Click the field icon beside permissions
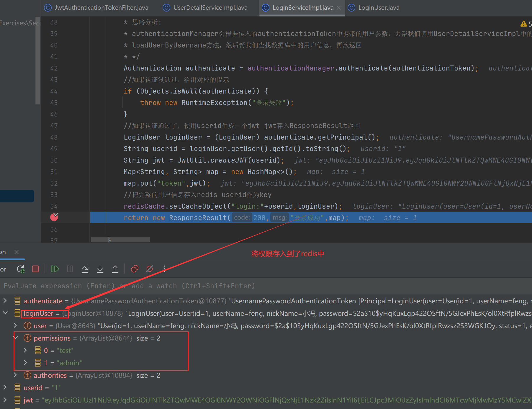532x409 pixels. 27,338
